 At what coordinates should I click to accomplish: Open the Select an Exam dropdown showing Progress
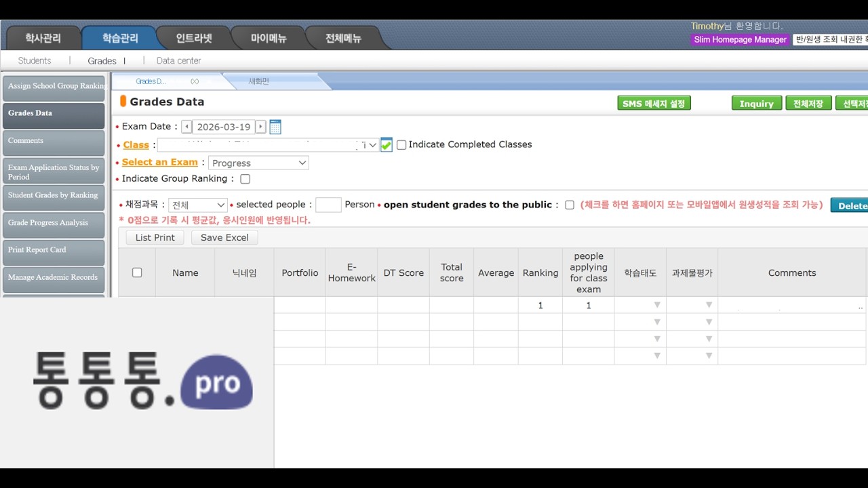point(258,163)
